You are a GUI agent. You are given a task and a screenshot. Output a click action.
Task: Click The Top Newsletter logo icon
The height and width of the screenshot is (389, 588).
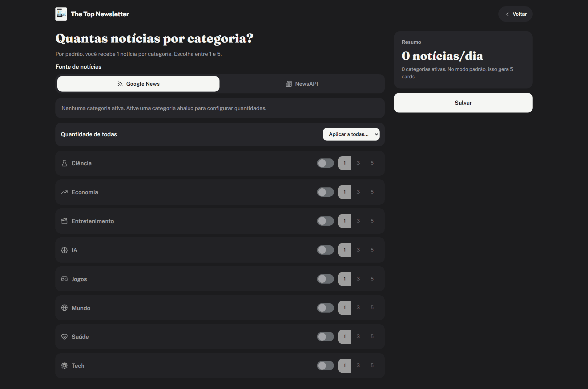tap(61, 14)
